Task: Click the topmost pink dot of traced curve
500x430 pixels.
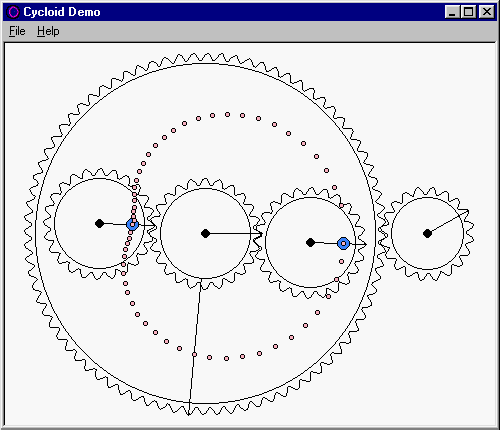Action: pyautogui.click(x=227, y=114)
